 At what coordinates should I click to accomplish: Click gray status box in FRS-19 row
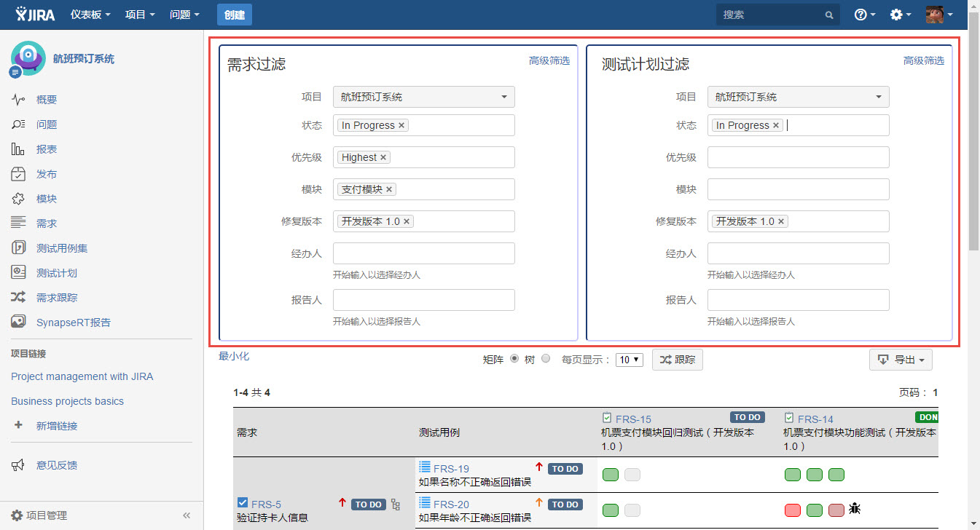coord(632,475)
